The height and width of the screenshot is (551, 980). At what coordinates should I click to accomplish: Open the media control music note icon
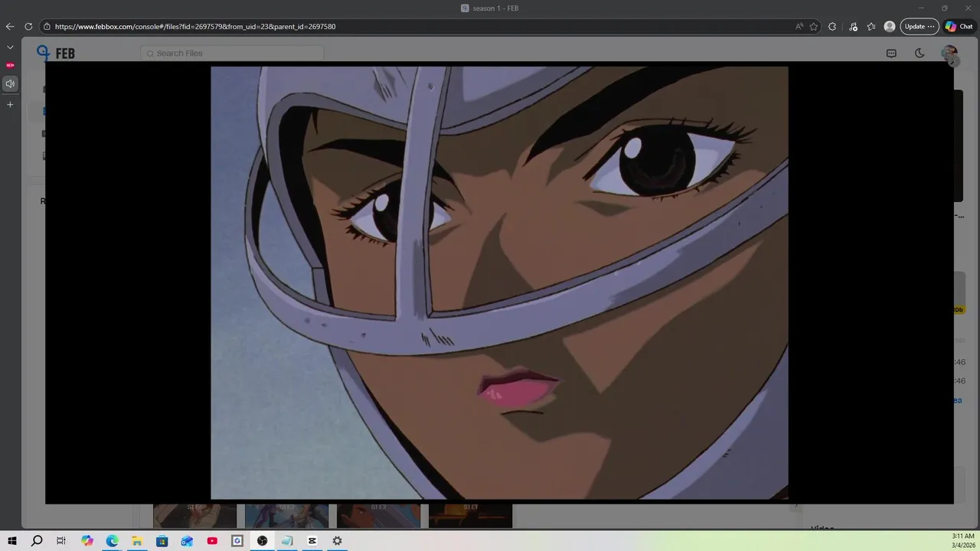tap(853, 26)
